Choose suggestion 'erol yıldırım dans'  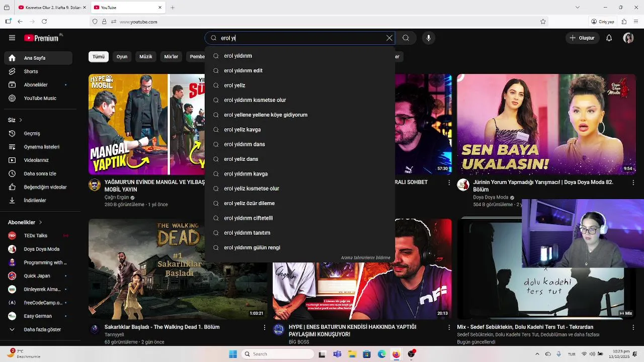point(300,144)
